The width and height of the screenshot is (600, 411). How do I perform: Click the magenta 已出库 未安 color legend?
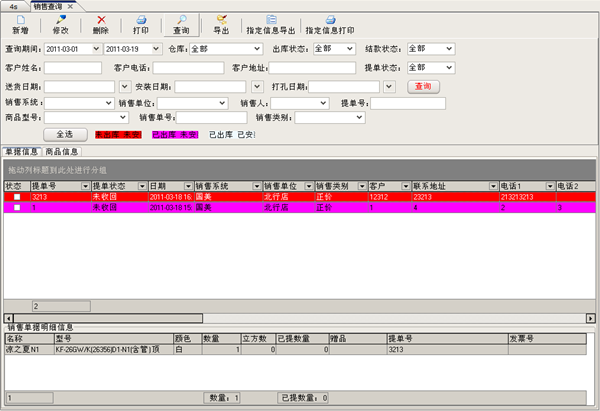(174, 133)
